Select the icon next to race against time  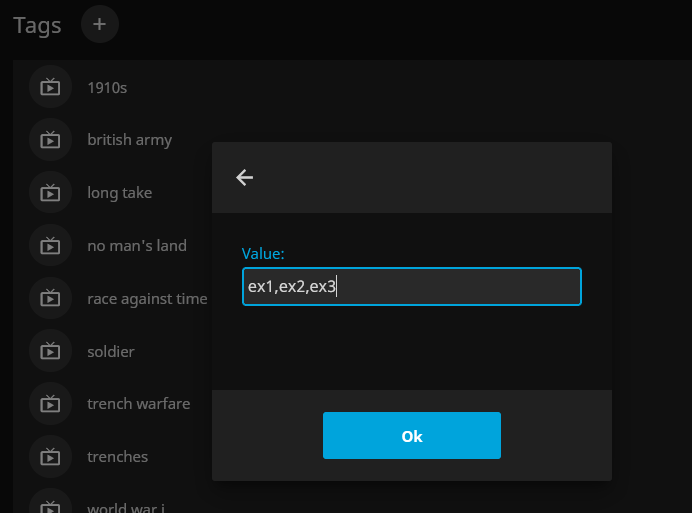[x=50, y=298]
